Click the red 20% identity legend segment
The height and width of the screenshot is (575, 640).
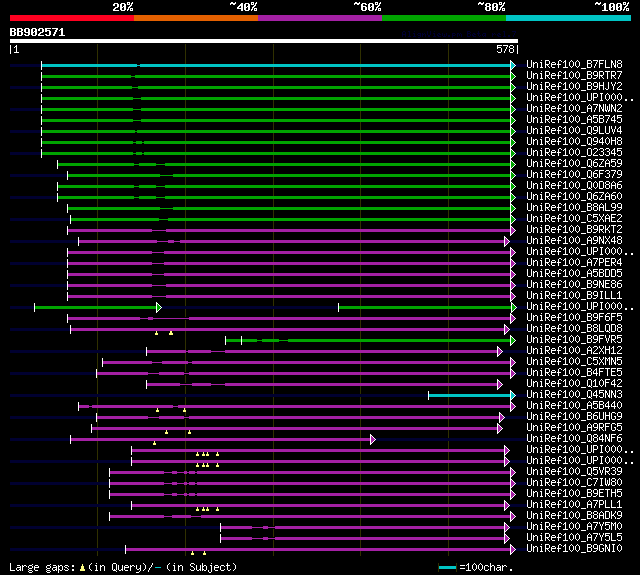72,18
